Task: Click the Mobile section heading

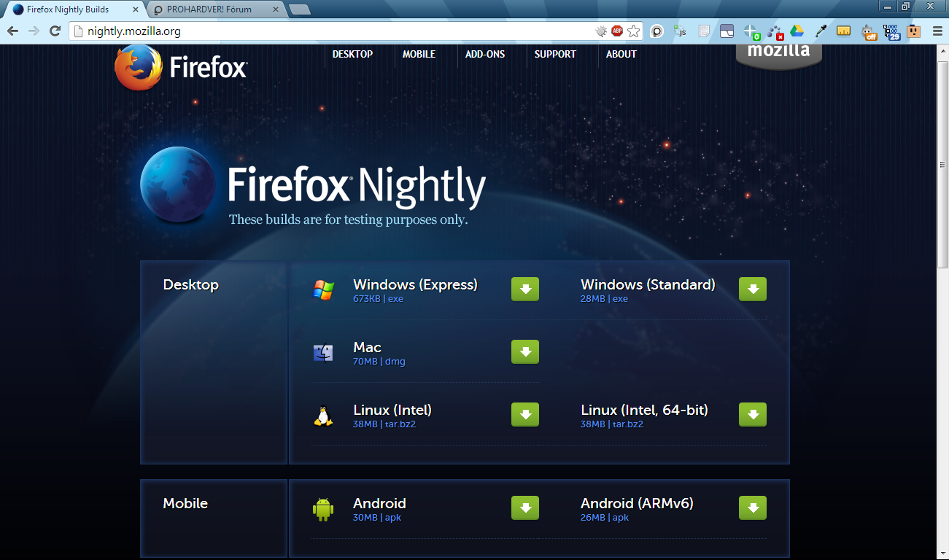Action: pos(185,503)
